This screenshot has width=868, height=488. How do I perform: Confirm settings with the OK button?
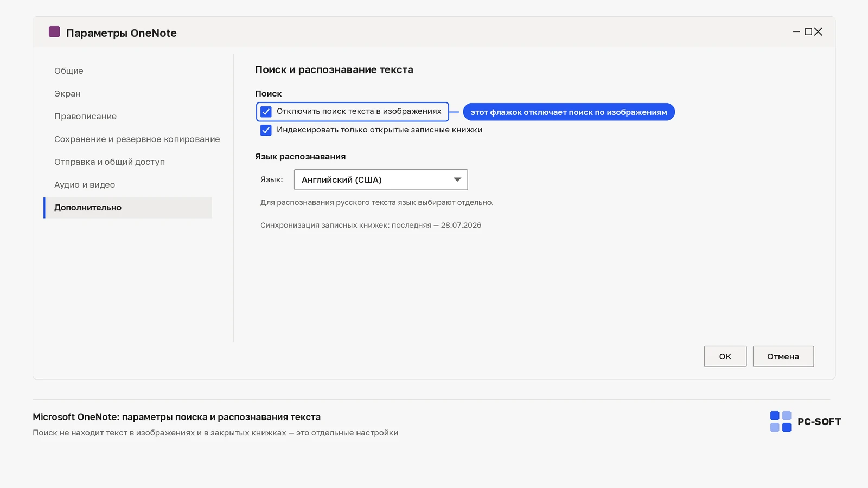(725, 356)
